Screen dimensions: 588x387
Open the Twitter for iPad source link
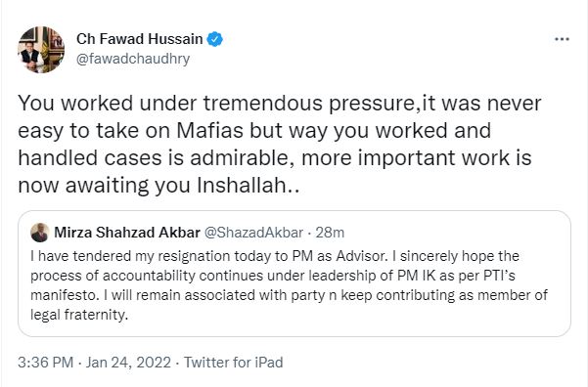(x=233, y=363)
